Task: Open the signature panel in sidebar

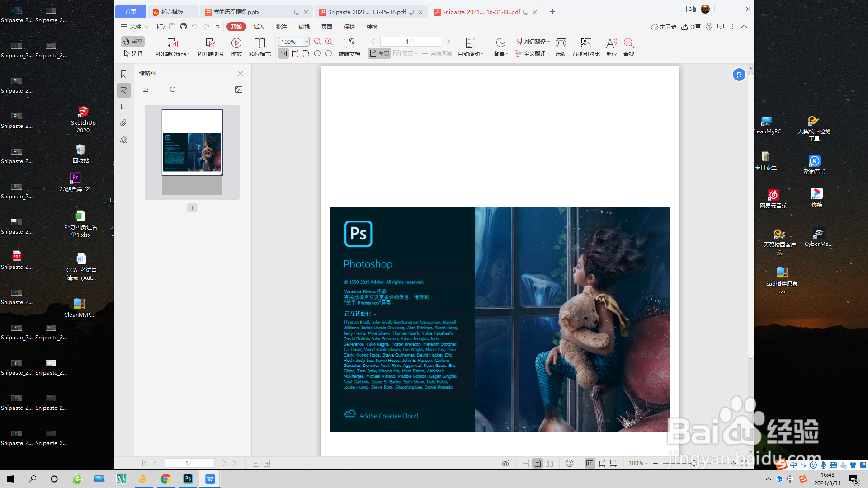Action: 124,139
